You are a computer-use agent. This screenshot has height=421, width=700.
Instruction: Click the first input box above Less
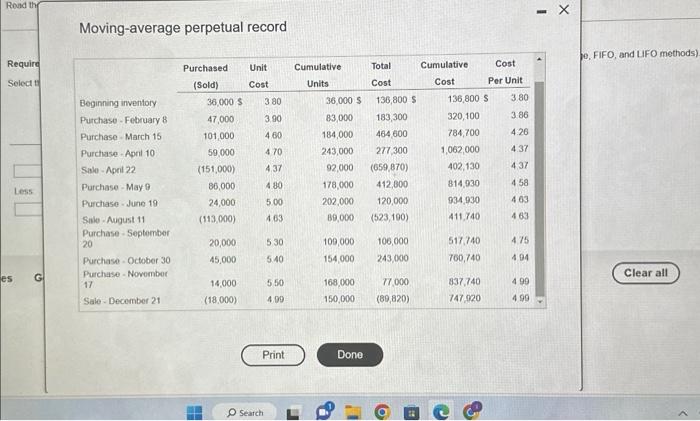28,171
